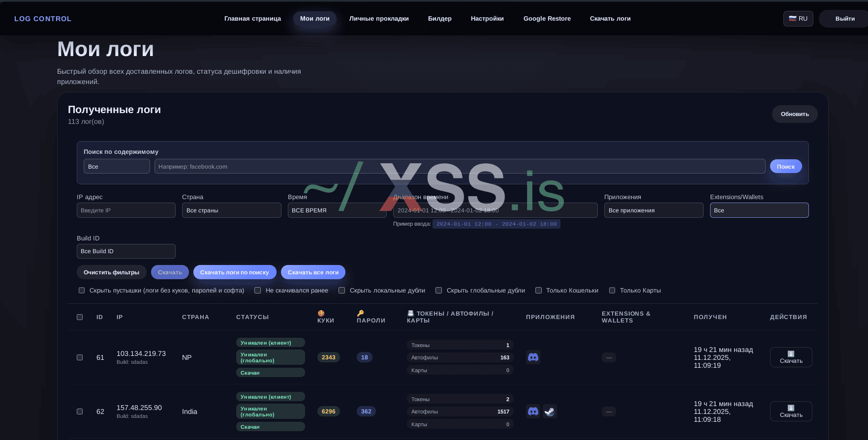Viewport: 868px width, 440px height.
Task: Open the Время dropdown (ВСЕ ВРЕМЯ)
Action: coord(337,210)
